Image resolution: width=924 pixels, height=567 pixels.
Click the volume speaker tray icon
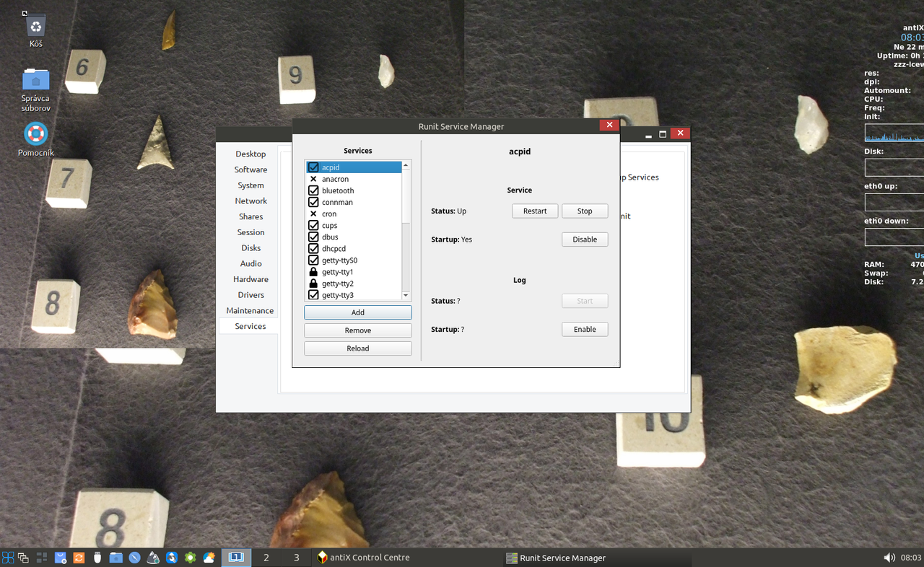889,558
